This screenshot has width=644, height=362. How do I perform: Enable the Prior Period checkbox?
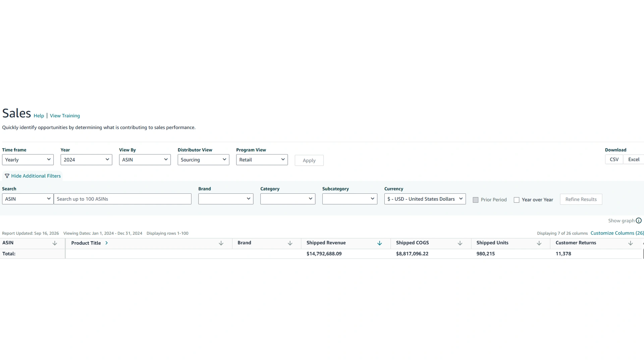(x=476, y=200)
